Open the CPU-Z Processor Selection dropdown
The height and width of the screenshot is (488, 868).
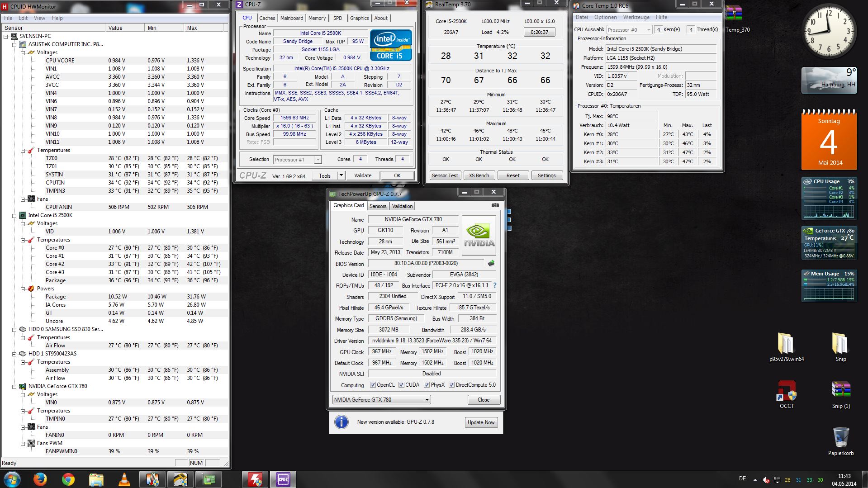coord(297,159)
